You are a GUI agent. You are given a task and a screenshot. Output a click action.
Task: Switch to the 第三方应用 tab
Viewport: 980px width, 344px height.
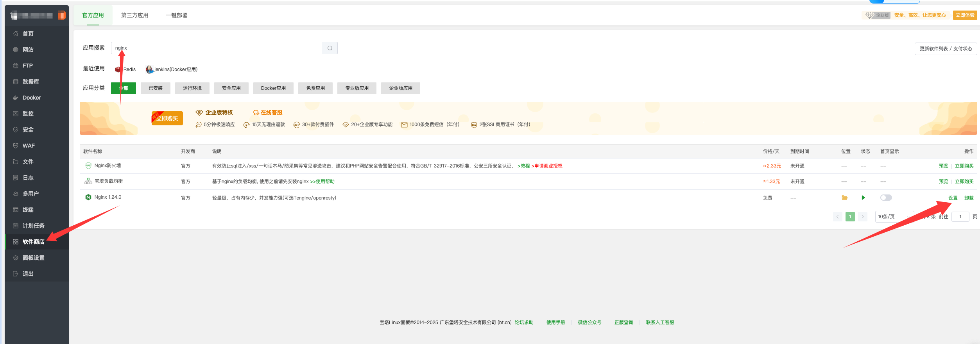pyautogui.click(x=134, y=15)
